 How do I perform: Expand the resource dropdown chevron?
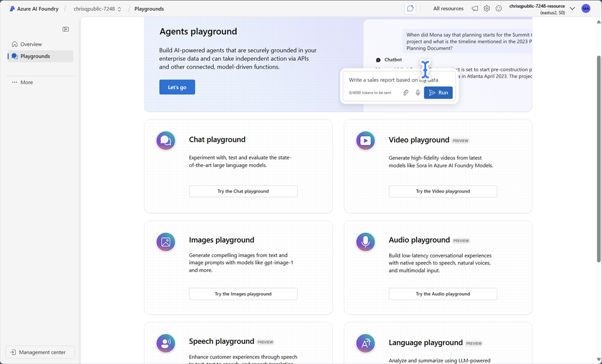tap(572, 9)
